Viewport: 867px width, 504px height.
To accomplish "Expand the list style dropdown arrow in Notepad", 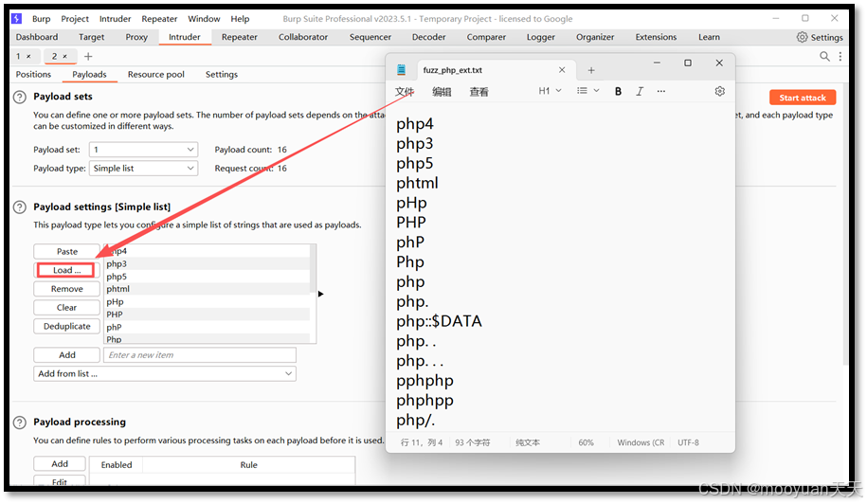I will coord(596,91).
